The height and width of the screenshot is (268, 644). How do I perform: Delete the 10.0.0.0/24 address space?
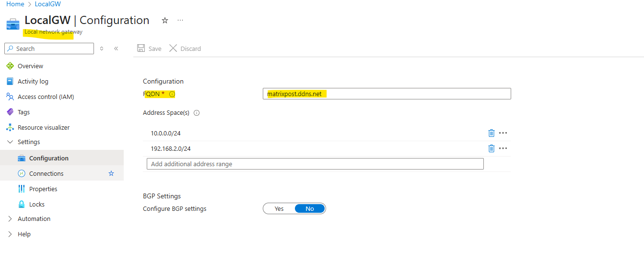pos(491,133)
